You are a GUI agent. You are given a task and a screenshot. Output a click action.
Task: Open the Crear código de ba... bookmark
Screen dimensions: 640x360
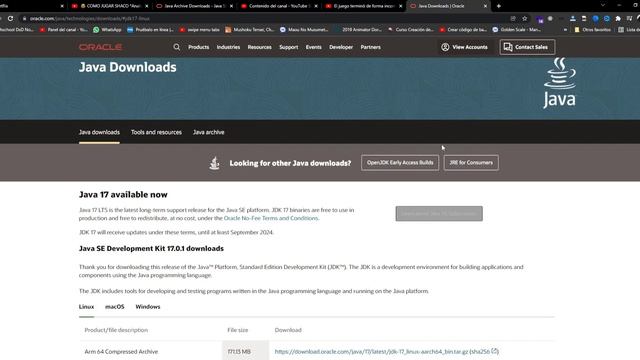point(463,29)
